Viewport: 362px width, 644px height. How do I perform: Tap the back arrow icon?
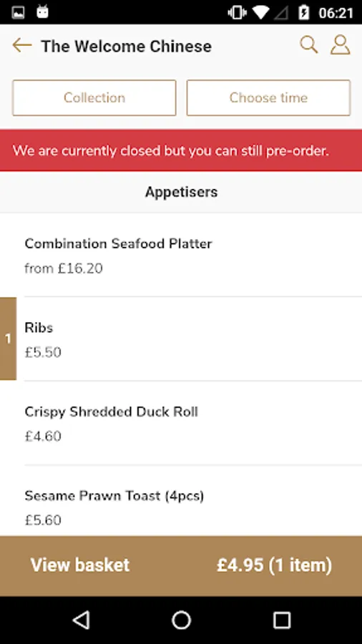coord(22,45)
